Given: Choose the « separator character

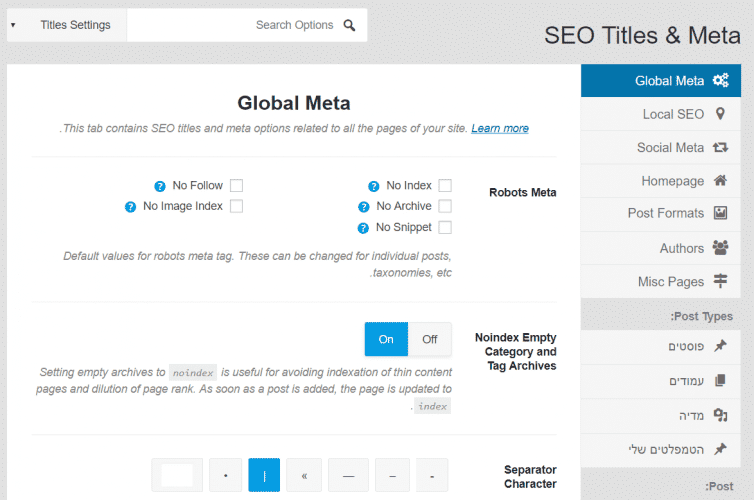Looking at the screenshot, I should [x=304, y=475].
